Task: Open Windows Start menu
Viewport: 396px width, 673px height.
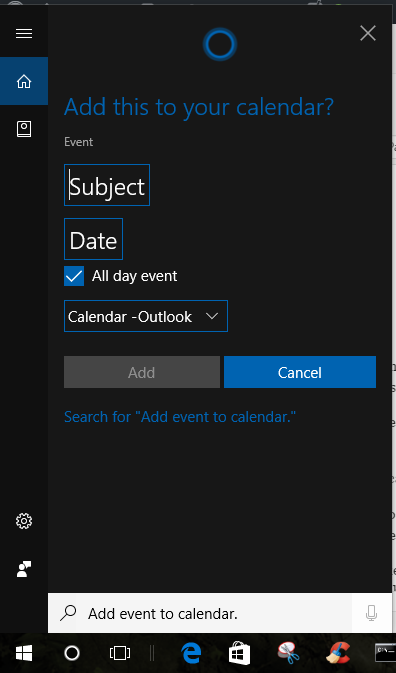Action: pos(24,653)
